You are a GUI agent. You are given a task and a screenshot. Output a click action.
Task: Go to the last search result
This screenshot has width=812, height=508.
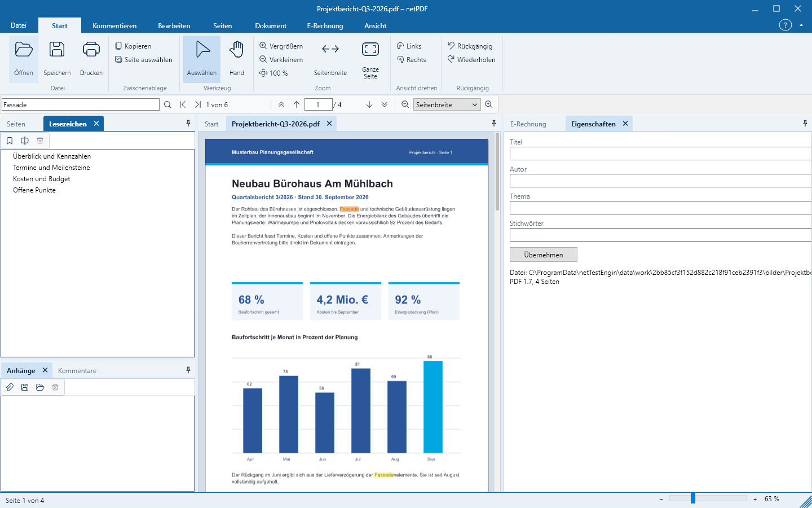[198, 104]
